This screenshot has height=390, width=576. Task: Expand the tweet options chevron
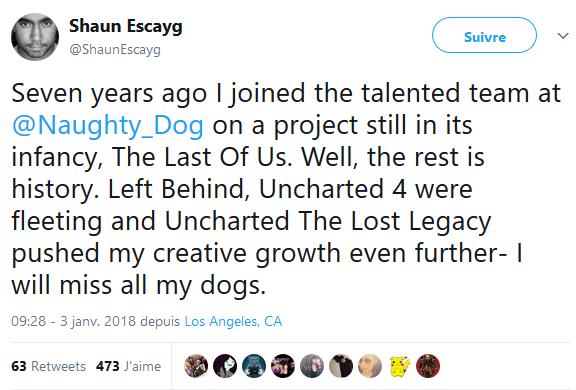[x=562, y=36]
